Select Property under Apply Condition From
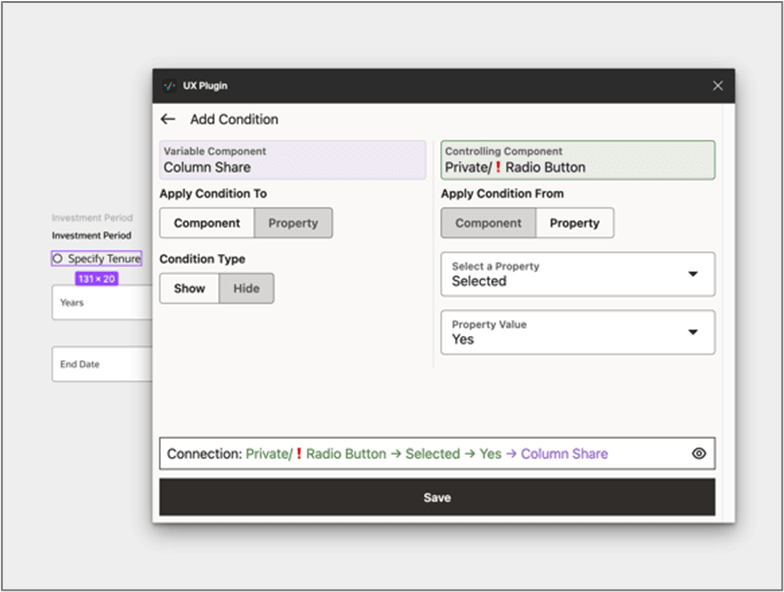Image resolution: width=784 pixels, height=592 pixels. pyautogui.click(x=574, y=223)
